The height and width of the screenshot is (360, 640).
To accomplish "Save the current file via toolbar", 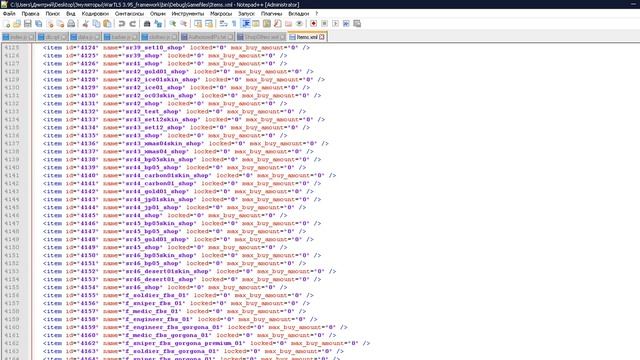I will 28,24.
